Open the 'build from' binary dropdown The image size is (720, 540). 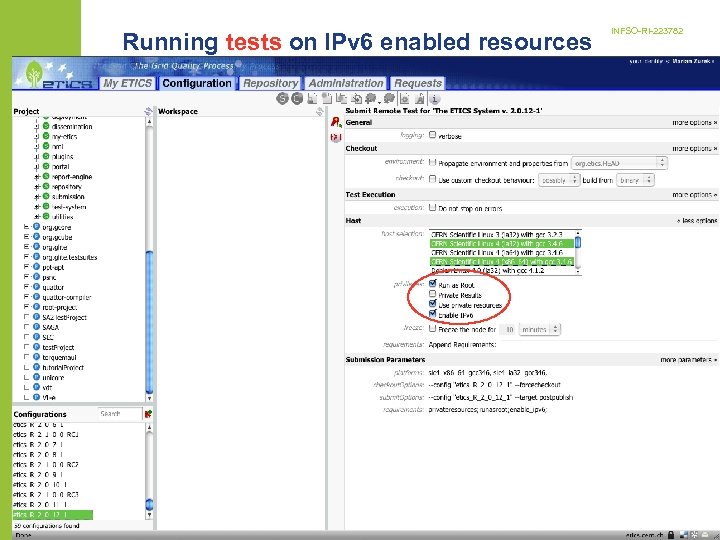(635, 180)
